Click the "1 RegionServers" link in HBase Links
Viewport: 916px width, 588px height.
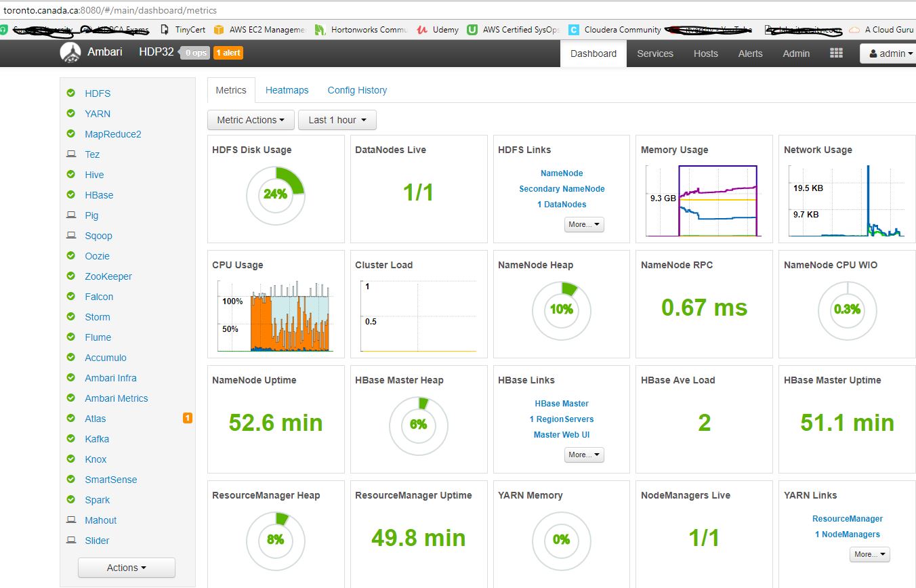click(561, 419)
